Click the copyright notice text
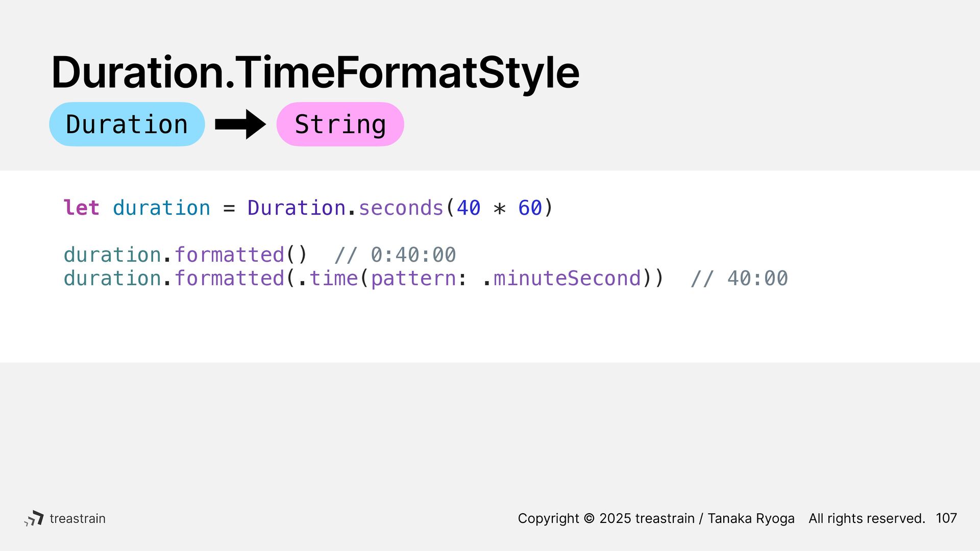This screenshot has height=551, width=980. click(x=656, y=518)
